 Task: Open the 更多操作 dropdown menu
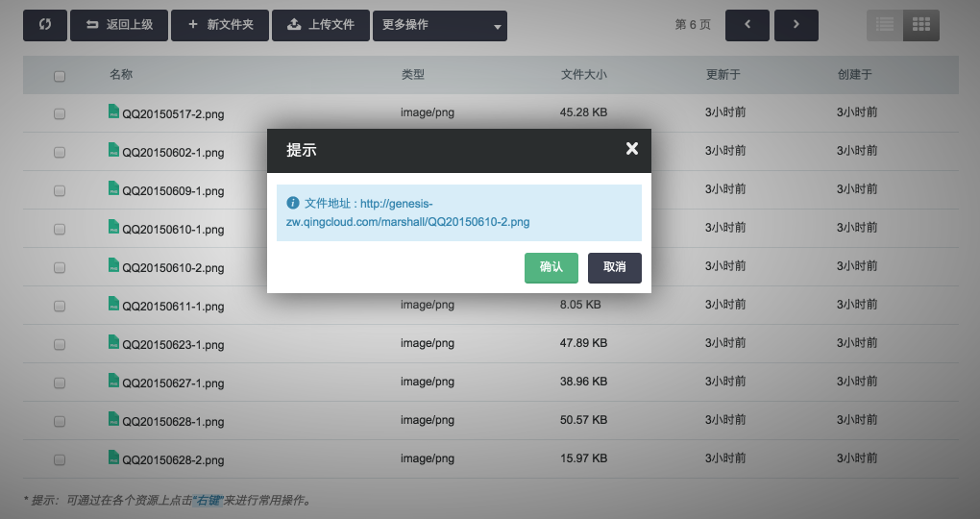coord(439,25)
